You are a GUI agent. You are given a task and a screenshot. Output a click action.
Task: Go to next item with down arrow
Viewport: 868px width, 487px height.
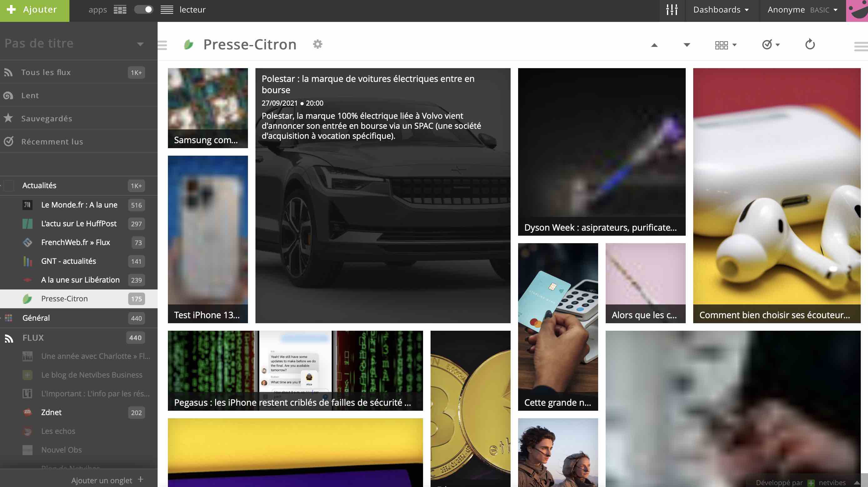(x=687, y=45)
